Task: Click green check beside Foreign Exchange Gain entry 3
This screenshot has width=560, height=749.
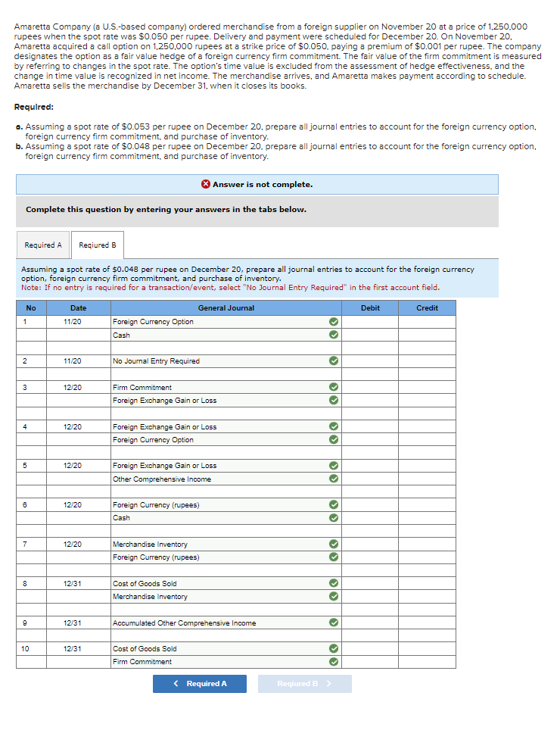Action: click(334, 400)
